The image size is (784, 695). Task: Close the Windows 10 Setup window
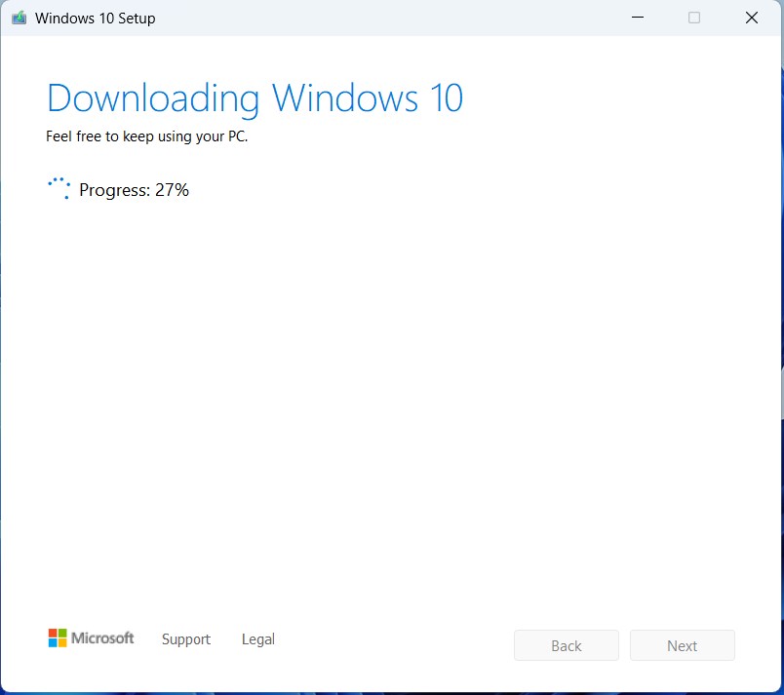752,18
